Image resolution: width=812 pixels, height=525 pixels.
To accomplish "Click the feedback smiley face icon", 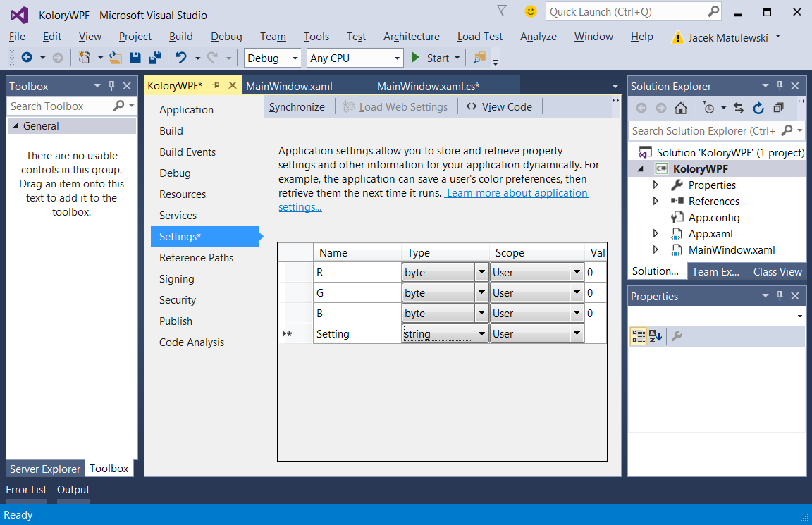I will click(530, 11).
